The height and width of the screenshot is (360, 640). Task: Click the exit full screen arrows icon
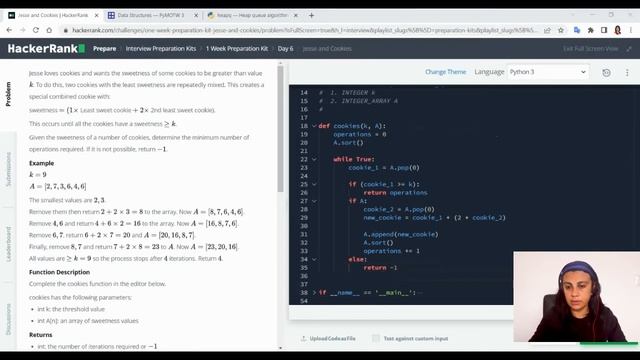coord(629,49)
